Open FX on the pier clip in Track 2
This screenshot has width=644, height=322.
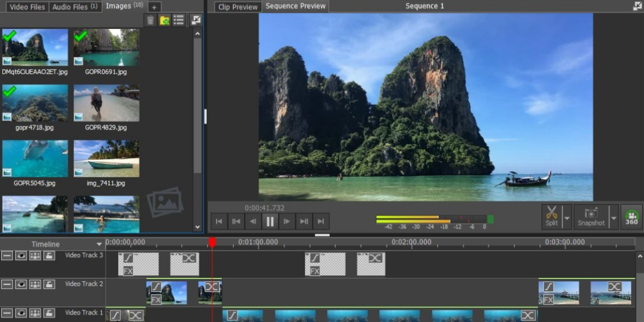coord(548,300)
